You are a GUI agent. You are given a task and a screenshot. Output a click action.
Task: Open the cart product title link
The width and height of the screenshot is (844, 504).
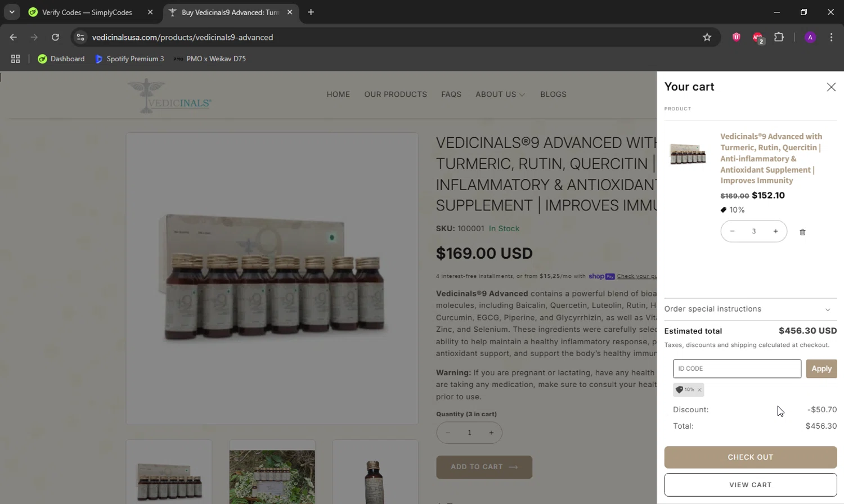[x=771, y=159]
